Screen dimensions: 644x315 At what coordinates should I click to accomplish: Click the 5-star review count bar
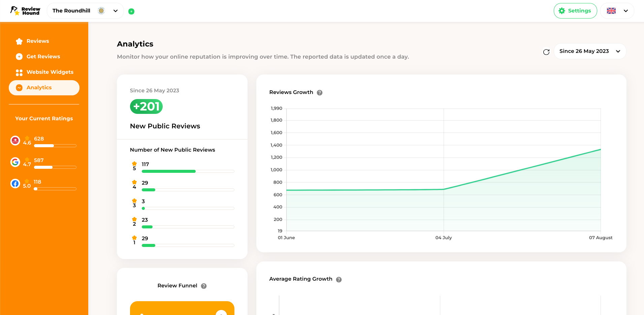(188, 171)
